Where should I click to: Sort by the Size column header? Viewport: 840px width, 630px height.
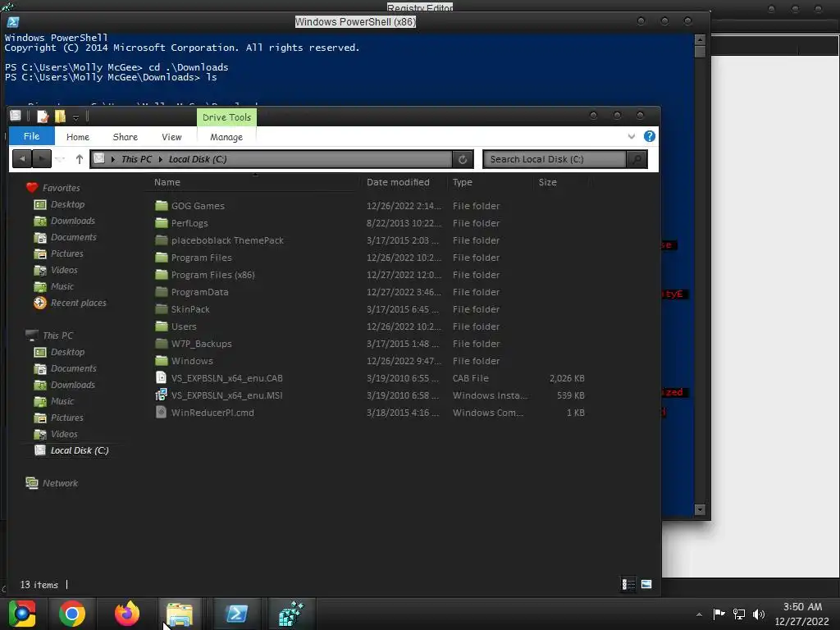pos(547,182)
